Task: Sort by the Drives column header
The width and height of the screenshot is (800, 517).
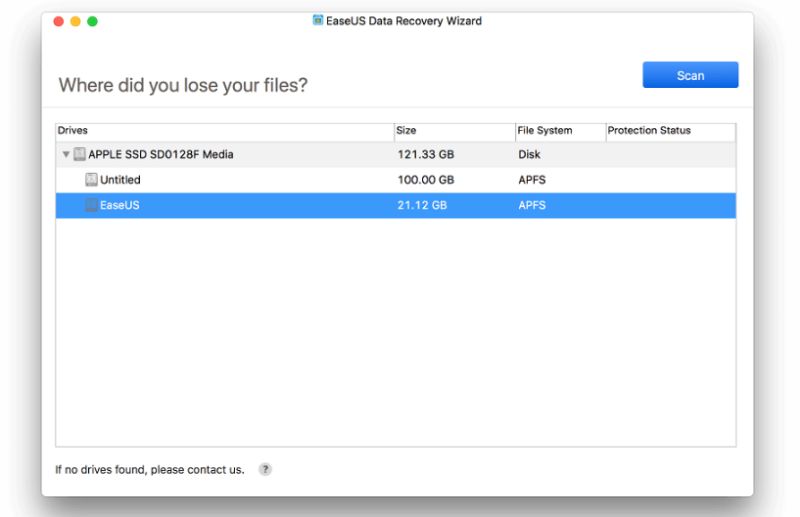Action: tap(224, 131)
